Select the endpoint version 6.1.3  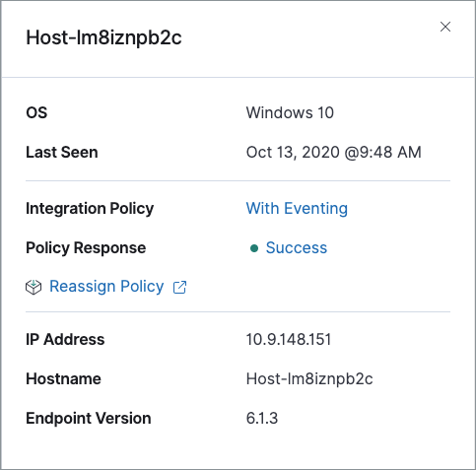pos(262,418)
